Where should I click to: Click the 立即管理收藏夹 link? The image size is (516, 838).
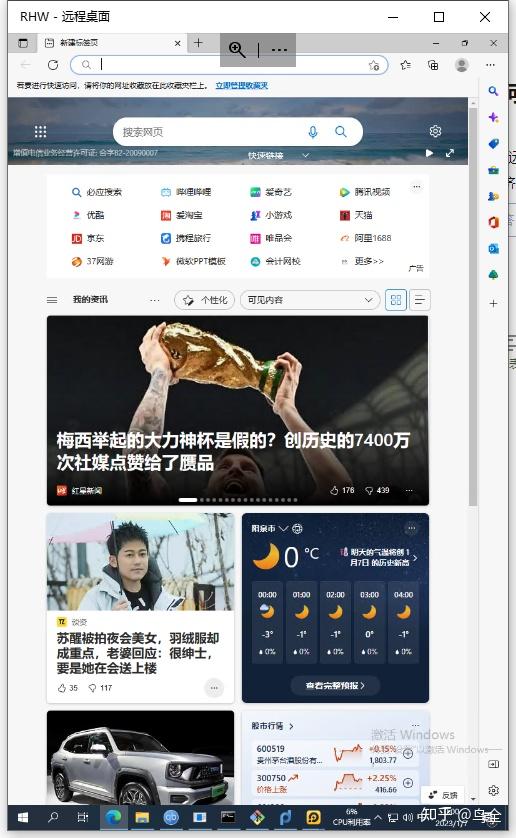pos(242,86)
